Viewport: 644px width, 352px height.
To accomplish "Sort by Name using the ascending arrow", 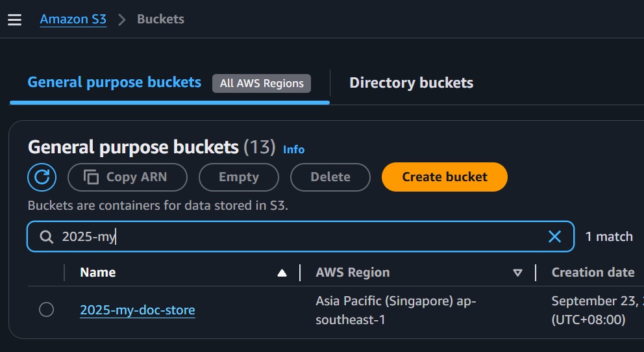I will pos(282,273).
